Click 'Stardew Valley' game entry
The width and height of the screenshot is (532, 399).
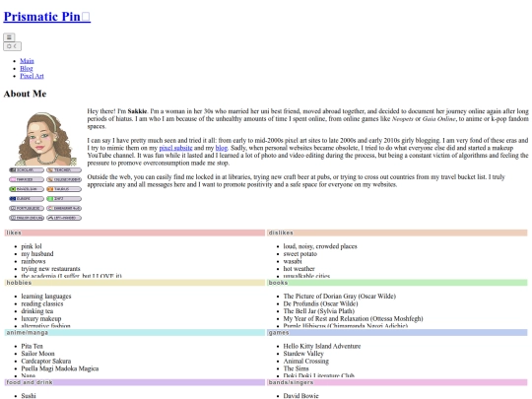click(x=303, y=354)
